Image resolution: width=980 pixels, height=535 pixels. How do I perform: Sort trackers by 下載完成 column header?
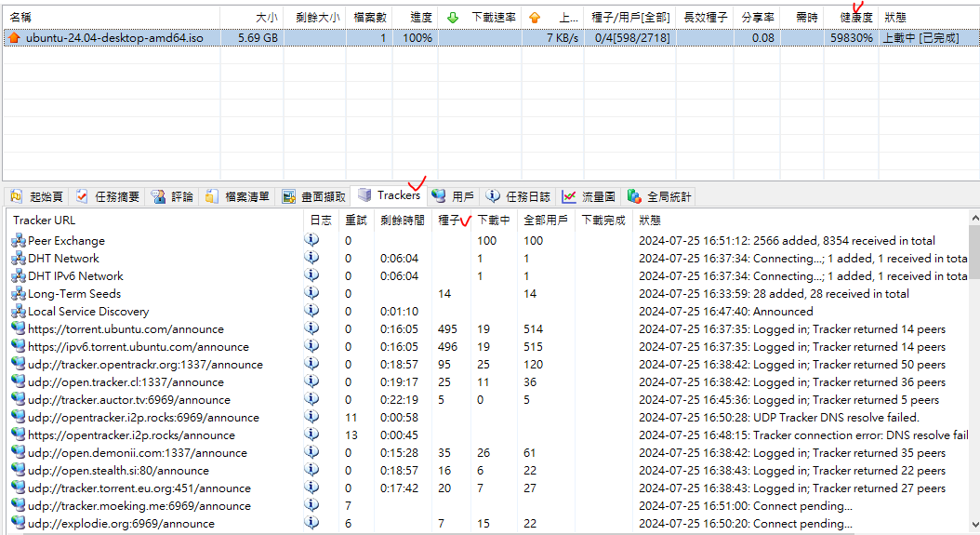pyautogui.click(x=603, y=221)
